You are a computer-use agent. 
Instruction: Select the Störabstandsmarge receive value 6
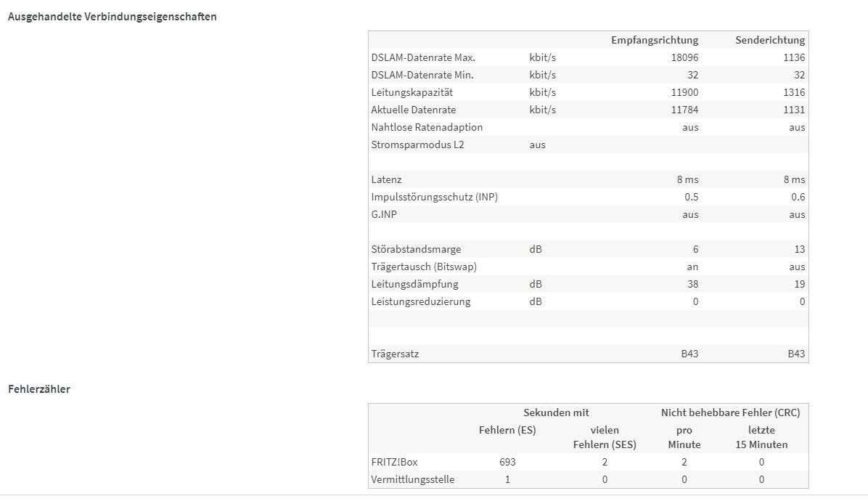click(695, 249)
